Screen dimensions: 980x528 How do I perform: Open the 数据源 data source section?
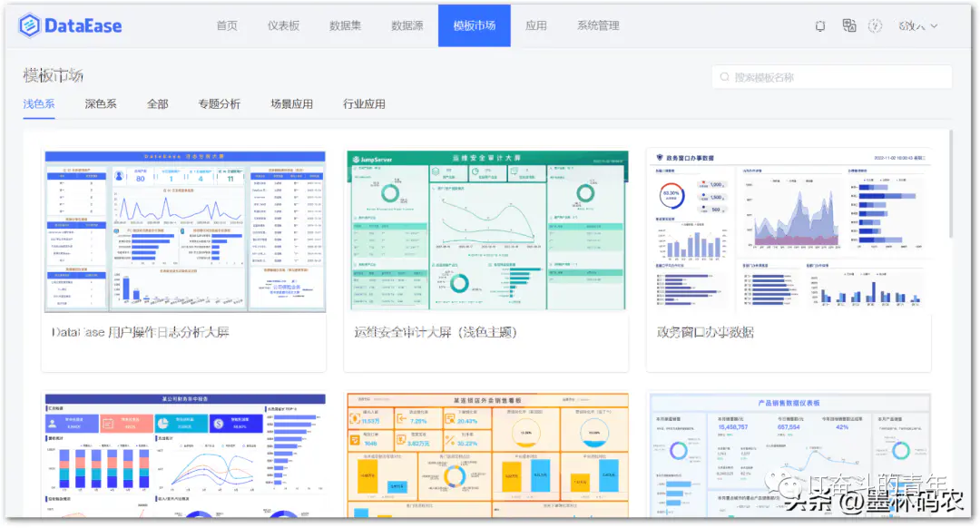(x=407, y=25)
